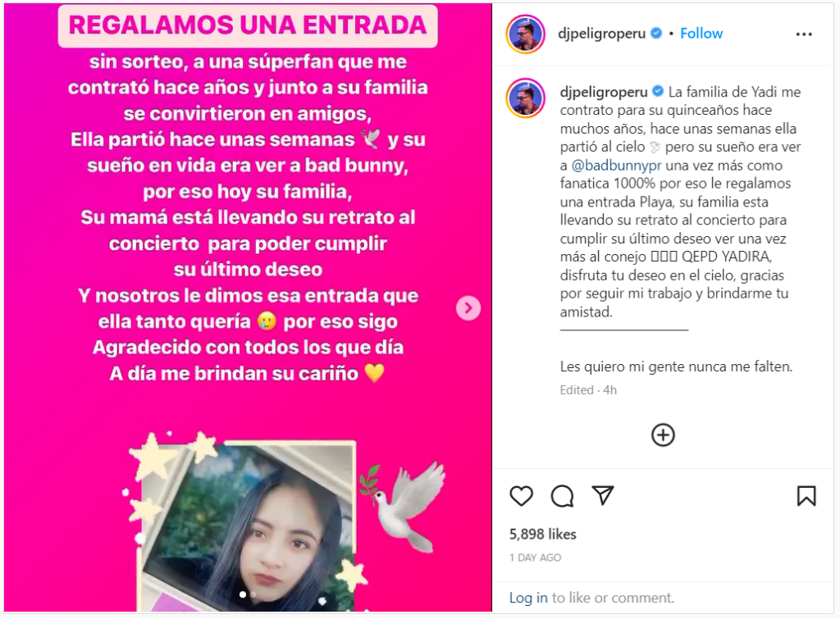Screen dimensions: 840x619
Task: Select the second carousel dot indicator
Action: (x=253, y=594)
